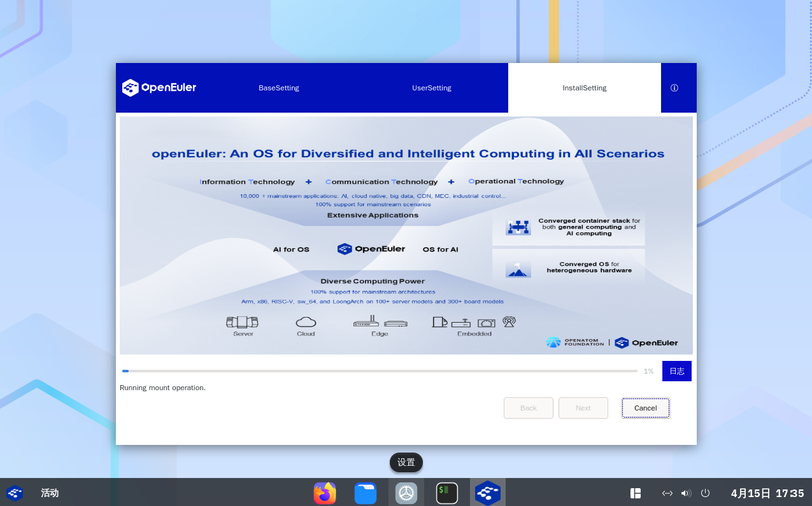Click the Cancel button
Screen dimensions: 812x506
(645, 408)
